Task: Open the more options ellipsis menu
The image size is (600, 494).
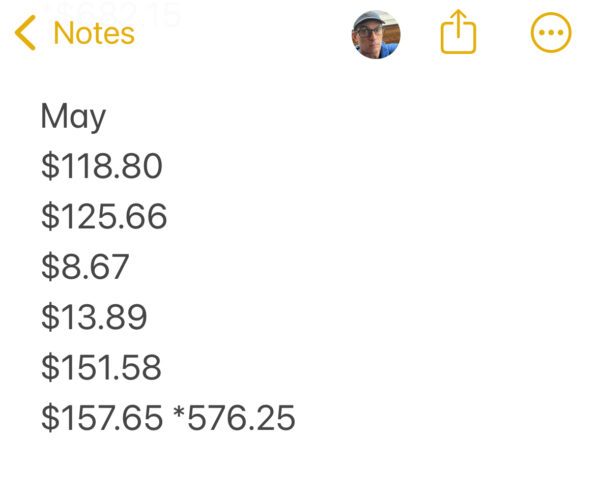Action: pyautogui.click(x=551, y=33)
